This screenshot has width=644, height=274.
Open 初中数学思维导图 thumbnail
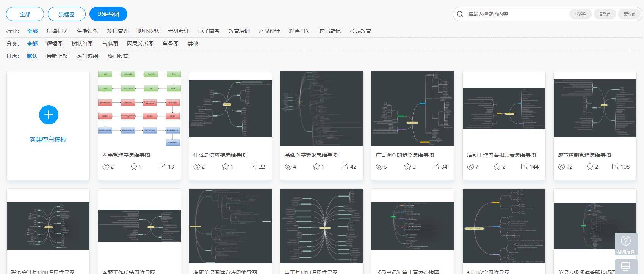click(x=504, y=226)
